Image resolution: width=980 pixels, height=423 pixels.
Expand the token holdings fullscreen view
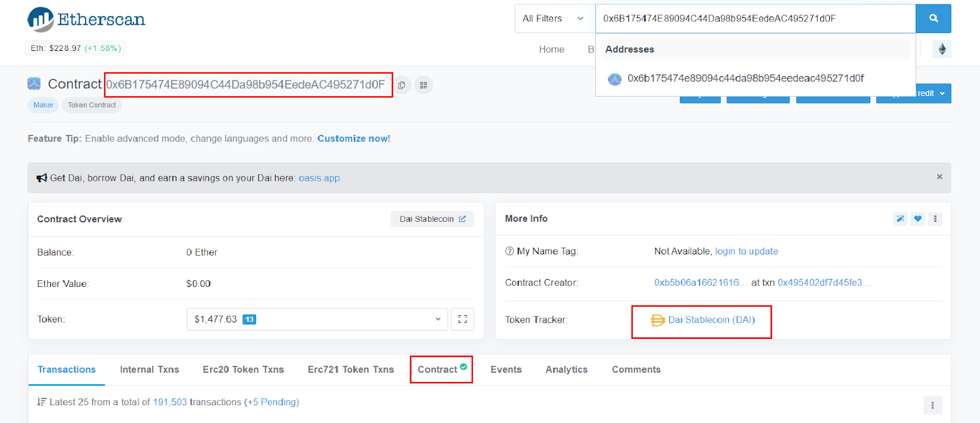point(462,319)
